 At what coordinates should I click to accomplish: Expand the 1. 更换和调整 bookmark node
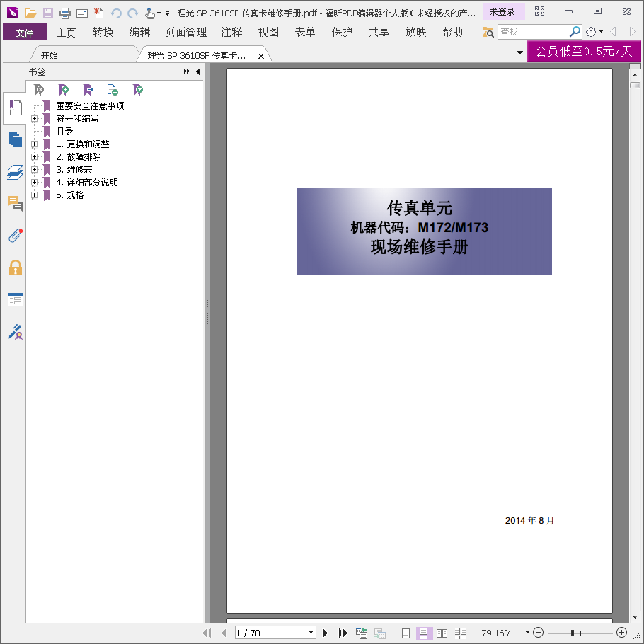click(35, 144)
